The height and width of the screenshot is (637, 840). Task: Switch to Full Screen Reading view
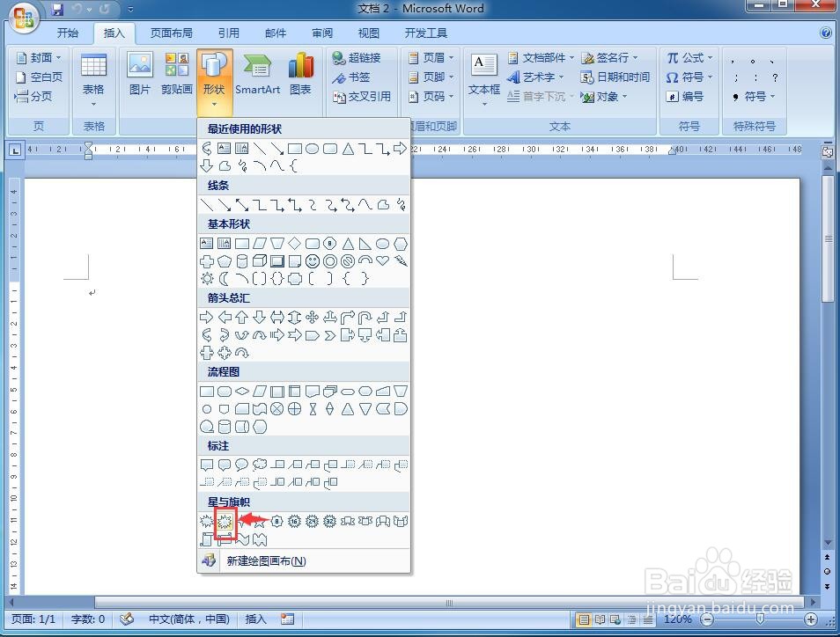point(600,620)
